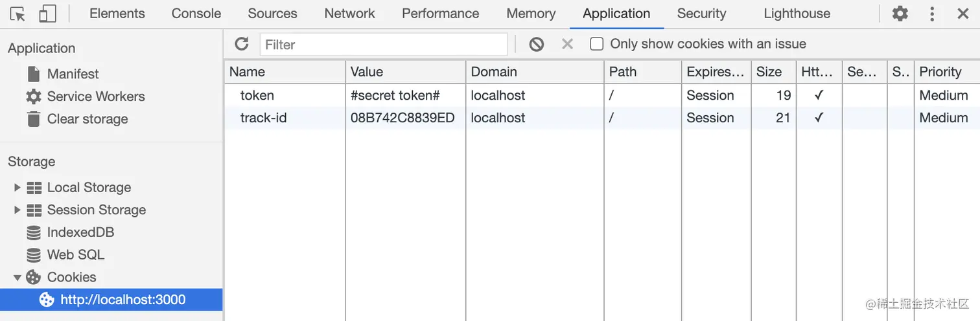The width and height of the screenshot is (980, 321).
Task: Open the Manifest item in the sidebar
Action: point(73,74)
